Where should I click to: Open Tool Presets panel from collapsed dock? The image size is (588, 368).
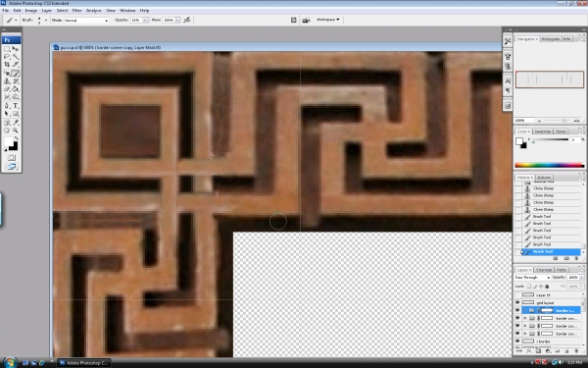[508, 41]
